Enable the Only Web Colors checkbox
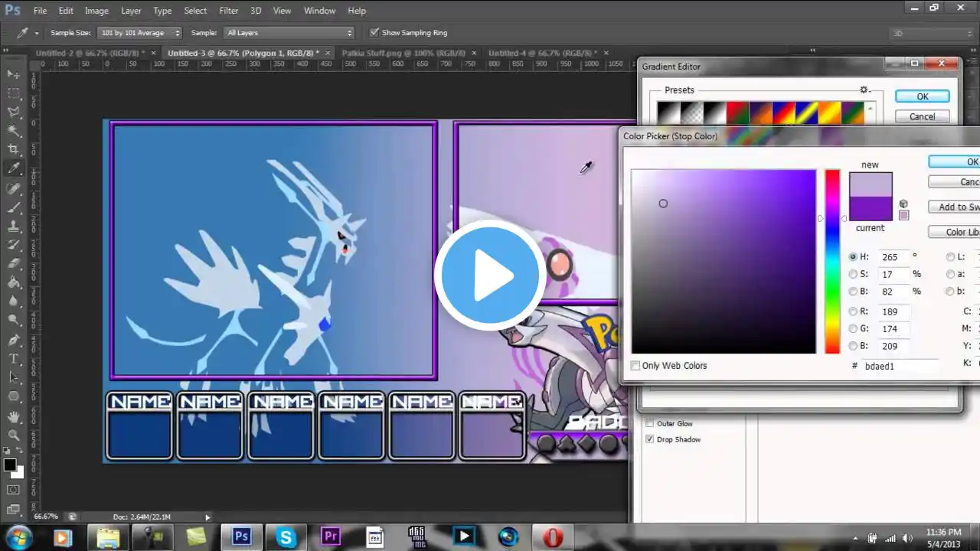This screenshot has height=551, width=980. [635, 366]
